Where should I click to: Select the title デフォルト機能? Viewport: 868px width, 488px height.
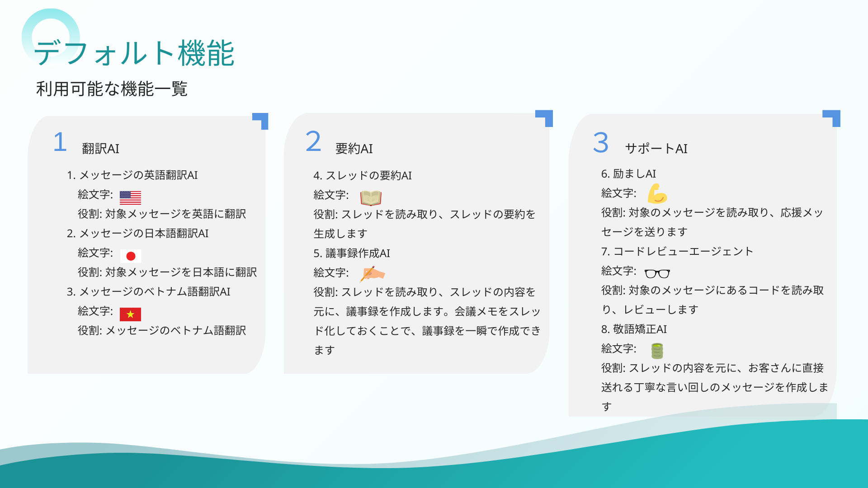134,53
